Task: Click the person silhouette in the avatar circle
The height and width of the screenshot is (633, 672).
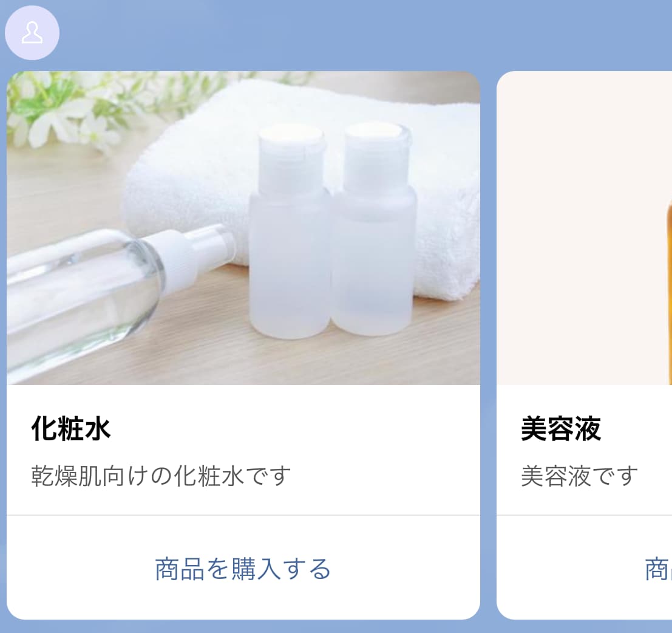Action: coord(32,33)
